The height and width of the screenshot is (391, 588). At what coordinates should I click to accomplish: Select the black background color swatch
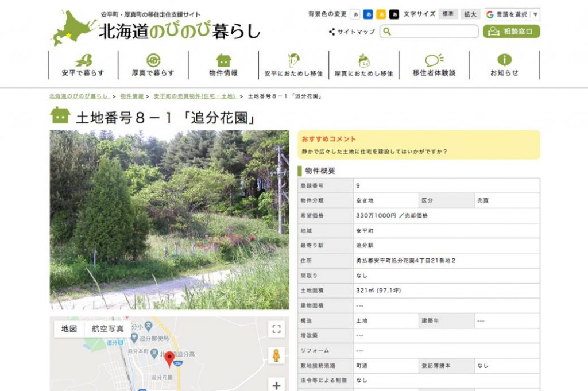394,14
